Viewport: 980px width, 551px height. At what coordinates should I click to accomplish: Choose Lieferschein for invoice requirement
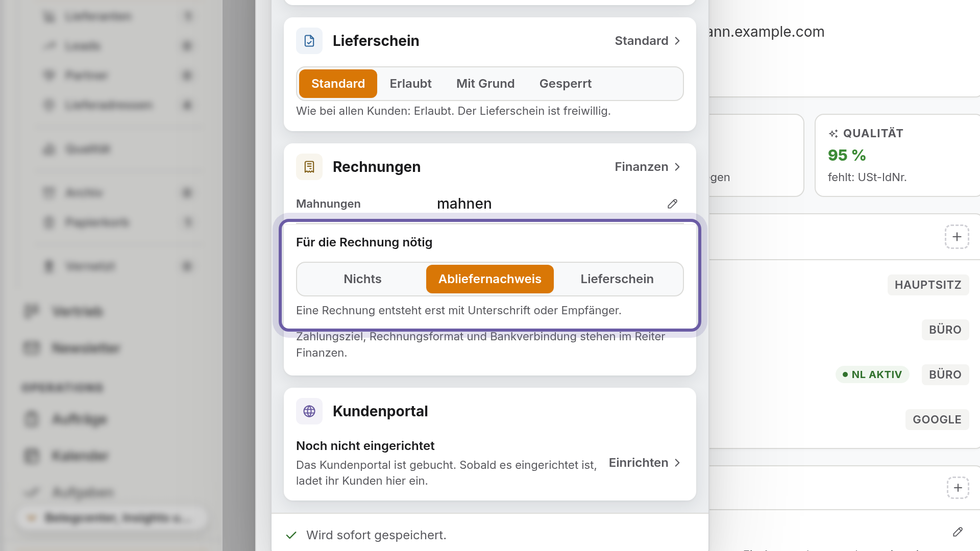pos(617,279)
